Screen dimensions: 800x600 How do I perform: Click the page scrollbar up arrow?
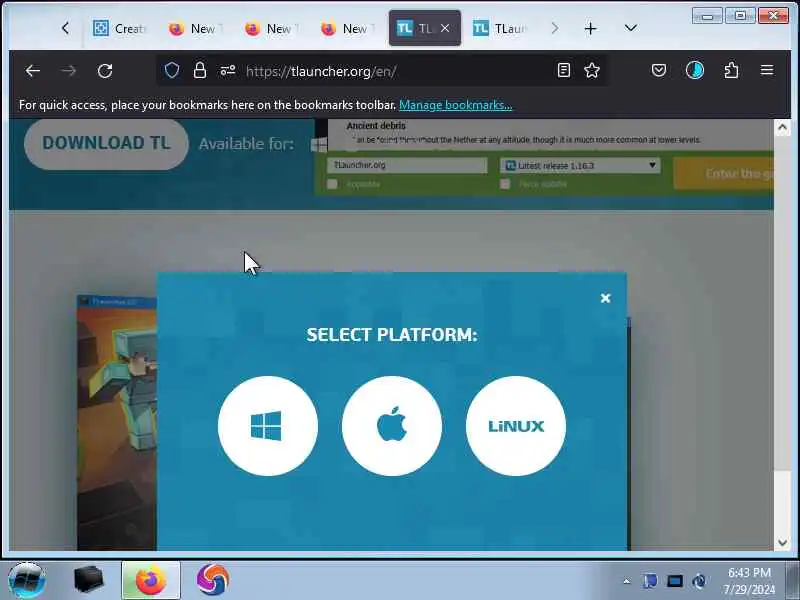[782, 128]
